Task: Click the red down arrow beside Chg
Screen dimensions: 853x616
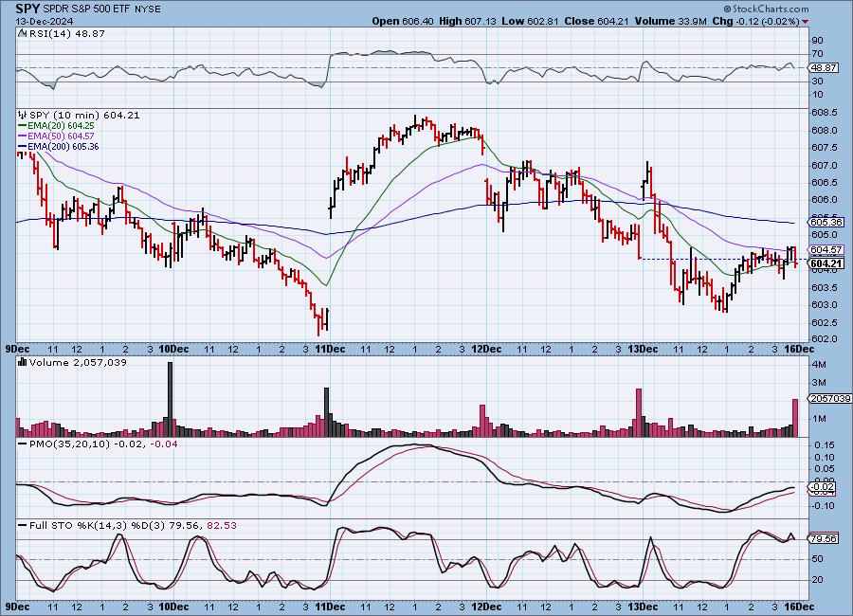Action: (805, 22)
